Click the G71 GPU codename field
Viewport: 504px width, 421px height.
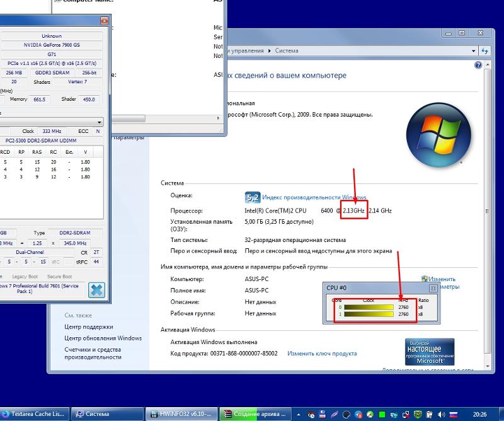[52, 54]
